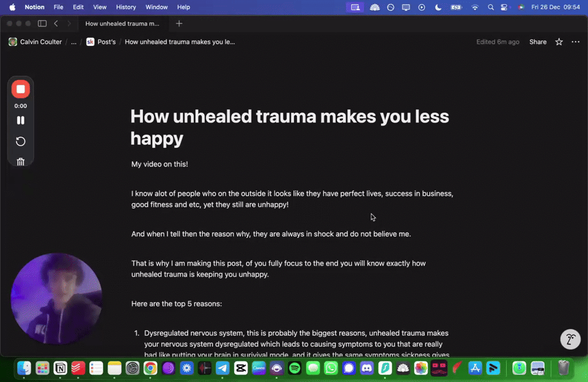Share this Notion page
588x382 pixels.
click(537, 41)
